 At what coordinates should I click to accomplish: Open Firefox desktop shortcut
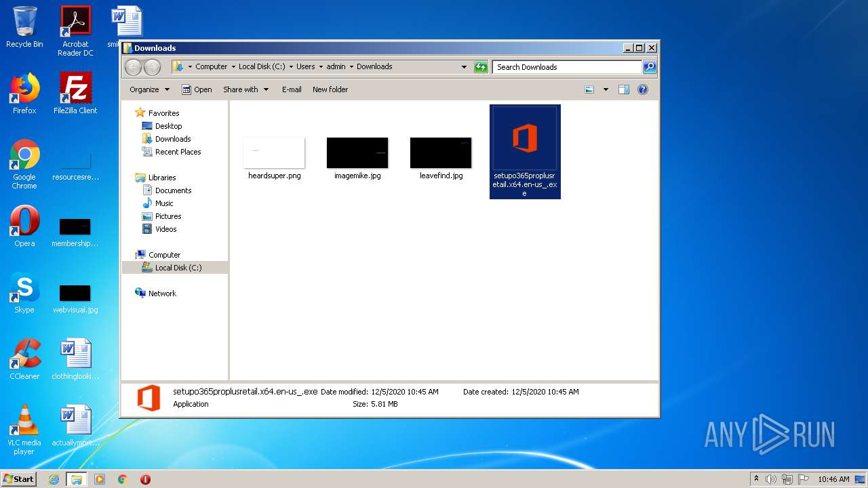24,94
